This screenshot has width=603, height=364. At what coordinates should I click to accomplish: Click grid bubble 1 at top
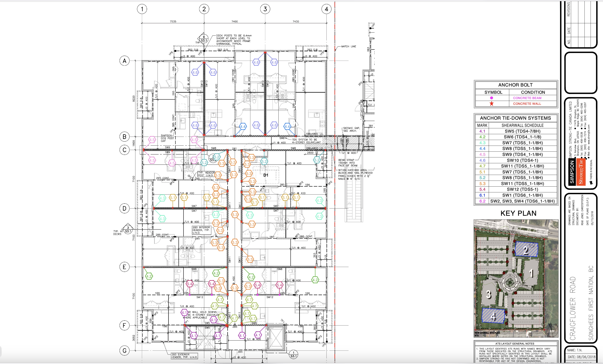click(142, 9)
